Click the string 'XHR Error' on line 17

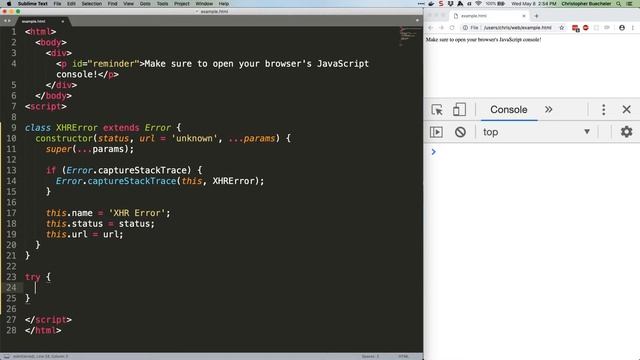(137, 213)
